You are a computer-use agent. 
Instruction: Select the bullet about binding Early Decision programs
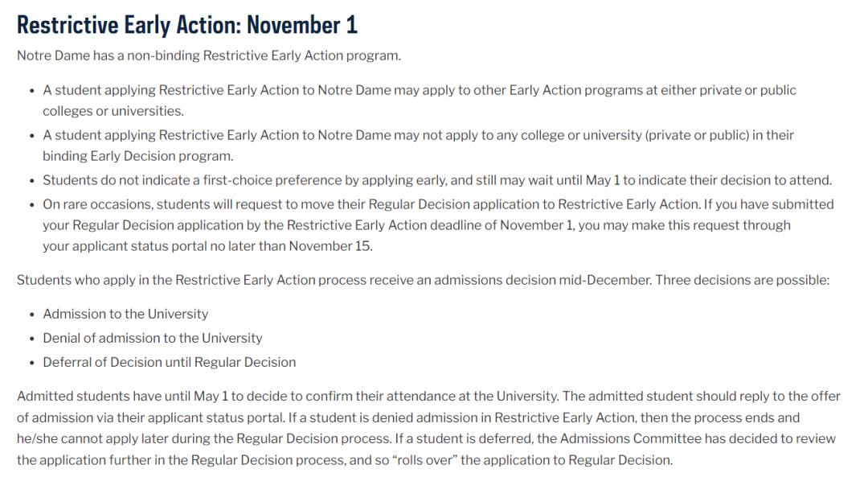pyautogui.click(x=418, y=135)
